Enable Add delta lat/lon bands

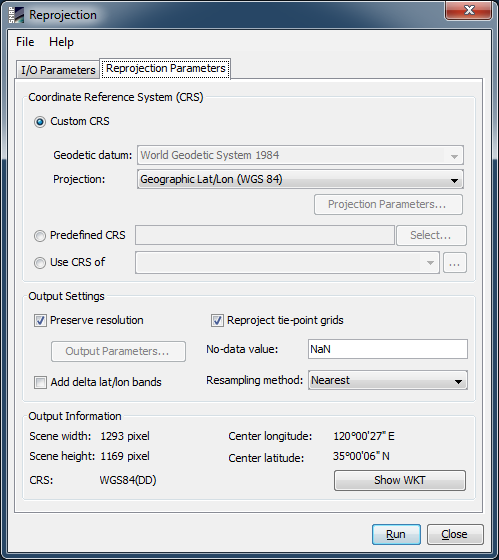tap(40, 382)
